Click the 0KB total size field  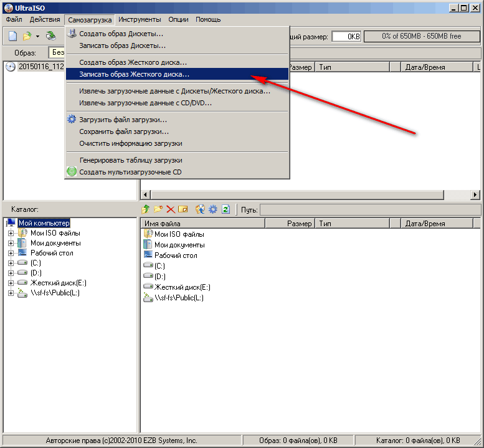[346, 36]
